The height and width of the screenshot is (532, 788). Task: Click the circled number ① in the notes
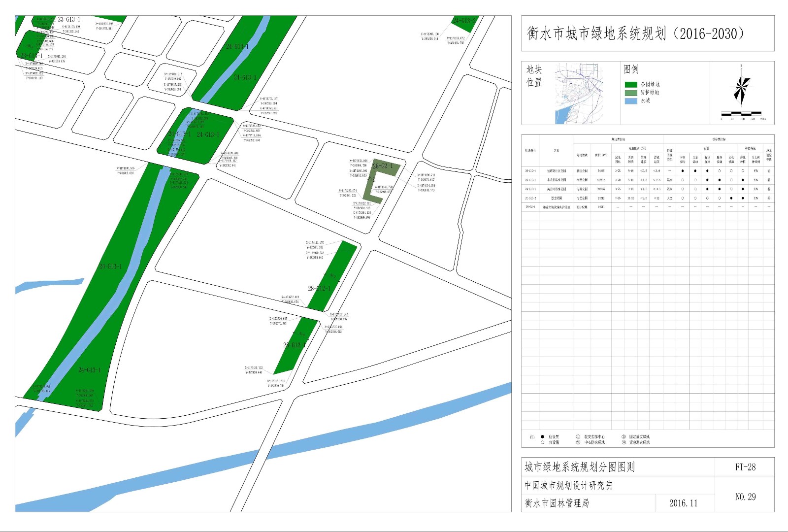[578, 436]
